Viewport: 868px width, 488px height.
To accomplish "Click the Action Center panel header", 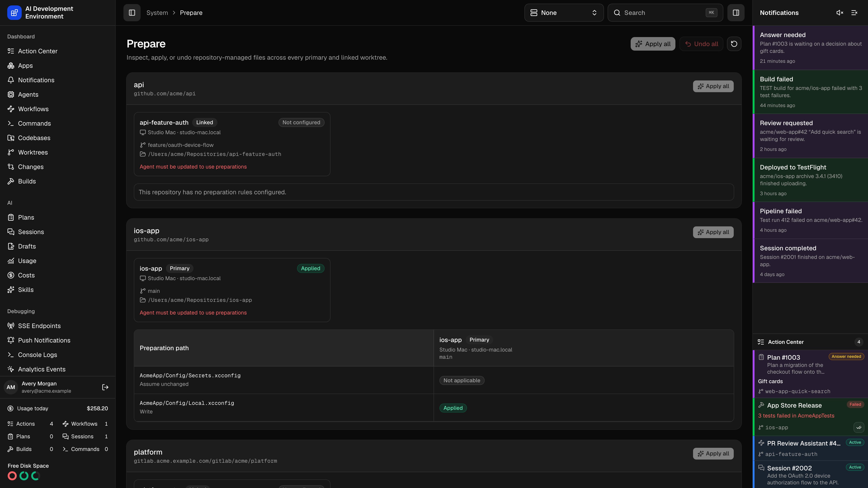I will 810,342.
